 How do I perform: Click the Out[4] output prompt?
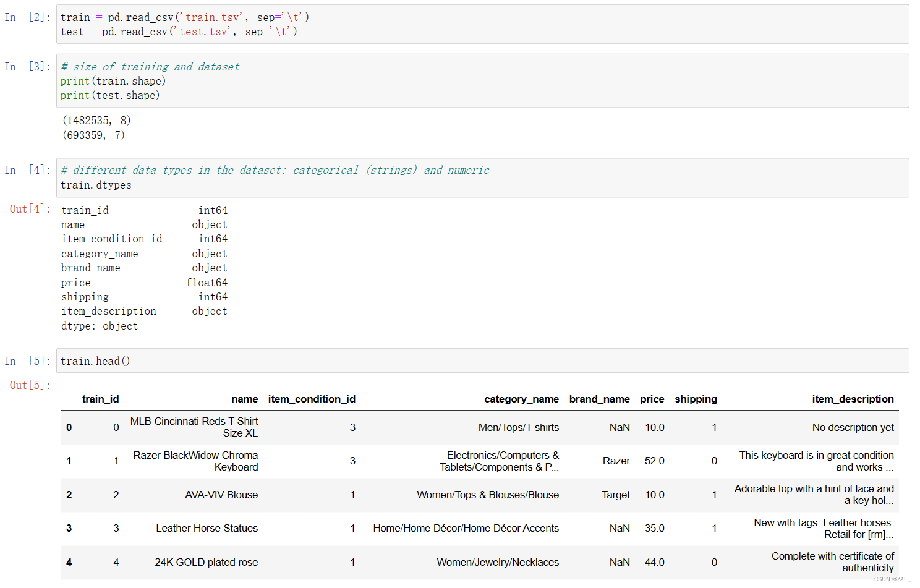tap(30, 209)
